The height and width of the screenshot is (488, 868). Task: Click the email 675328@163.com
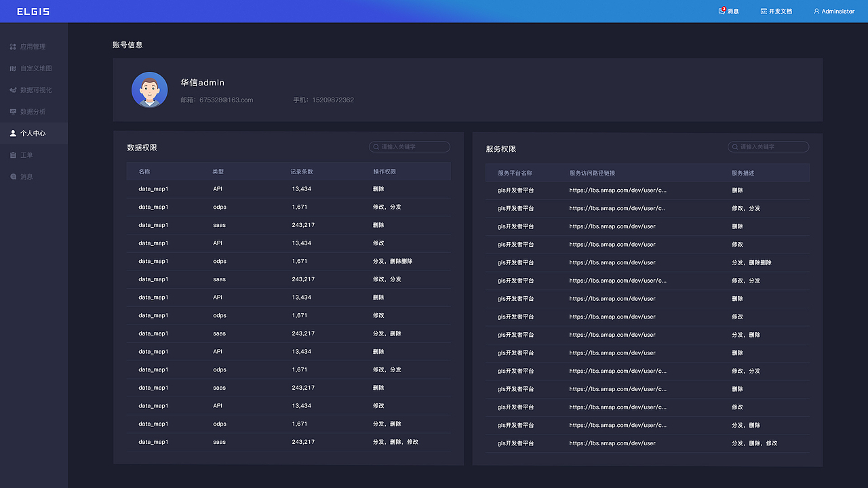pos(226,100)
